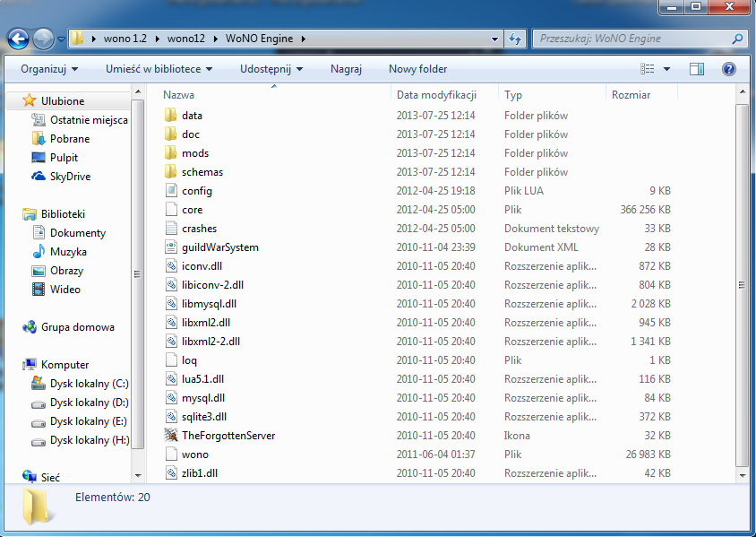This screenshot has width=756, height=537.
Task: Open Umieść w bibliotece menu
Action: [x=159, y=69]
